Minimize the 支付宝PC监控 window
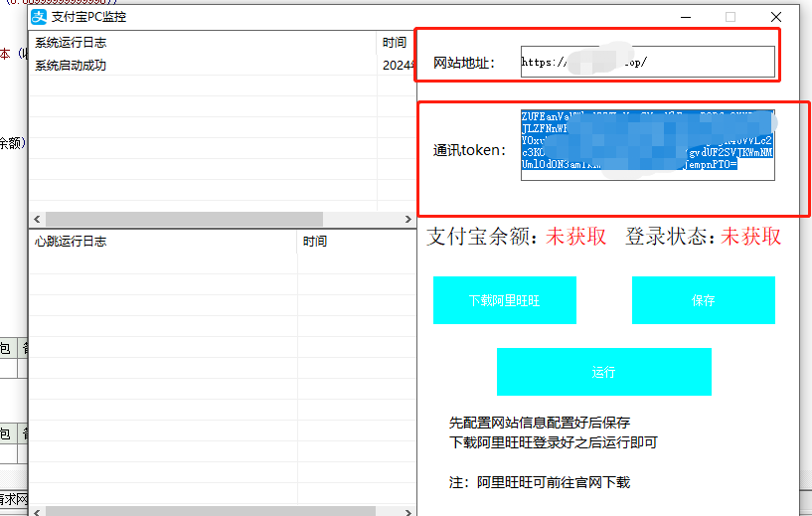 point(686,17)
